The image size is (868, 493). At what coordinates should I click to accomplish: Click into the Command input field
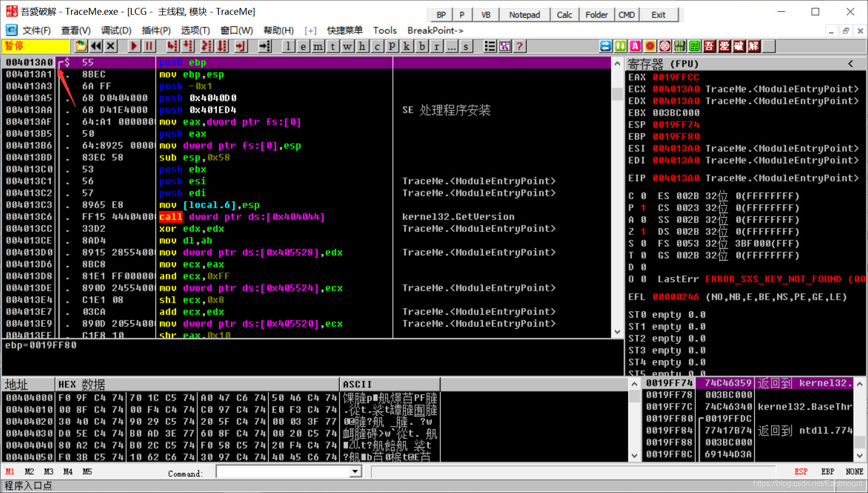[x=283, y=472]
